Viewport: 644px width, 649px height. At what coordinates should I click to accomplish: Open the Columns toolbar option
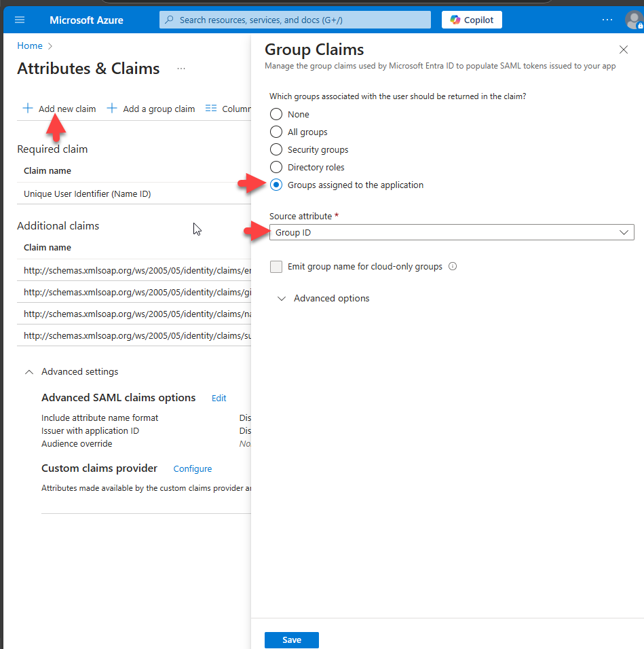tap(228, 109)
